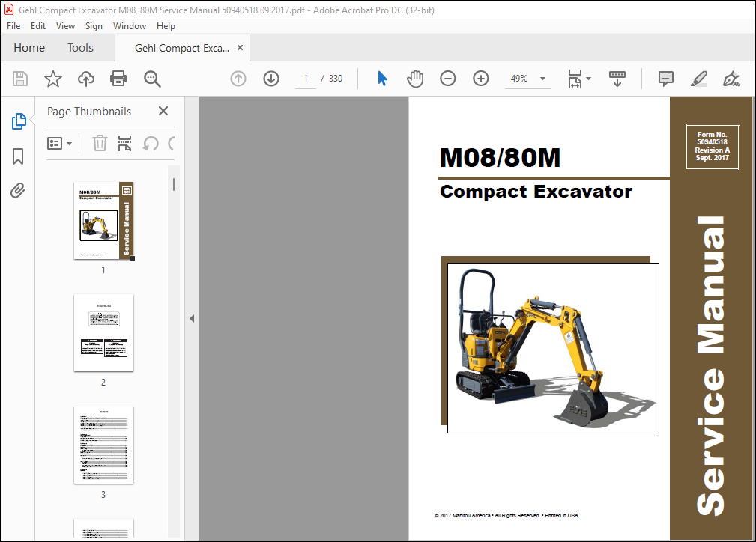Upload file to cloud icon

86,78
